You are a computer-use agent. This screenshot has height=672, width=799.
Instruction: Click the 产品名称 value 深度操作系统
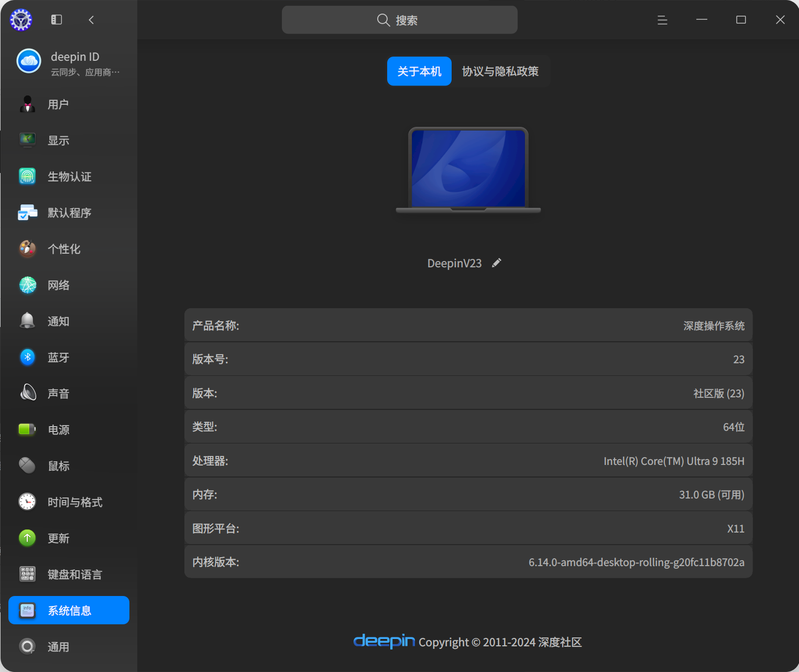(714, 326)
